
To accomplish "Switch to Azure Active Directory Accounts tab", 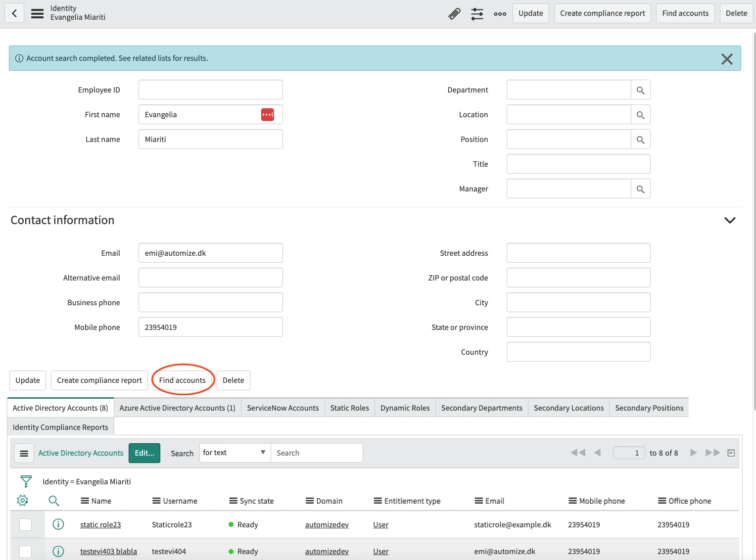I will pyautogui.click(x=177, y=408).
